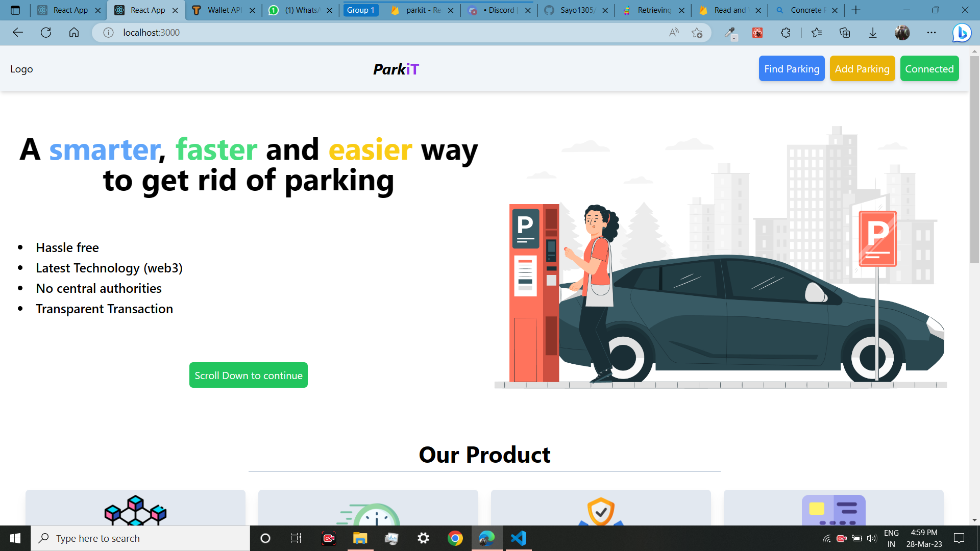Expand the Group 1 tab group
This screenshot has height=551, width=980.
361,10
